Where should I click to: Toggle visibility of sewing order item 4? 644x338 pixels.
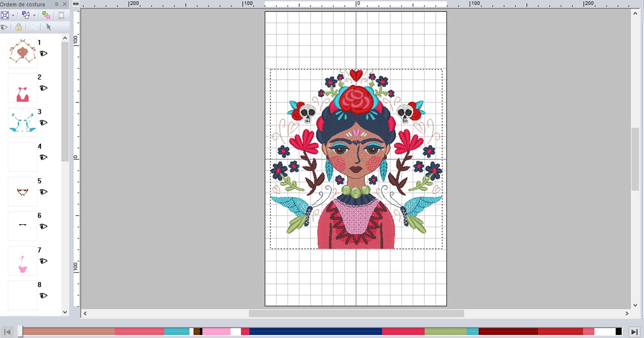pos(43,157)
